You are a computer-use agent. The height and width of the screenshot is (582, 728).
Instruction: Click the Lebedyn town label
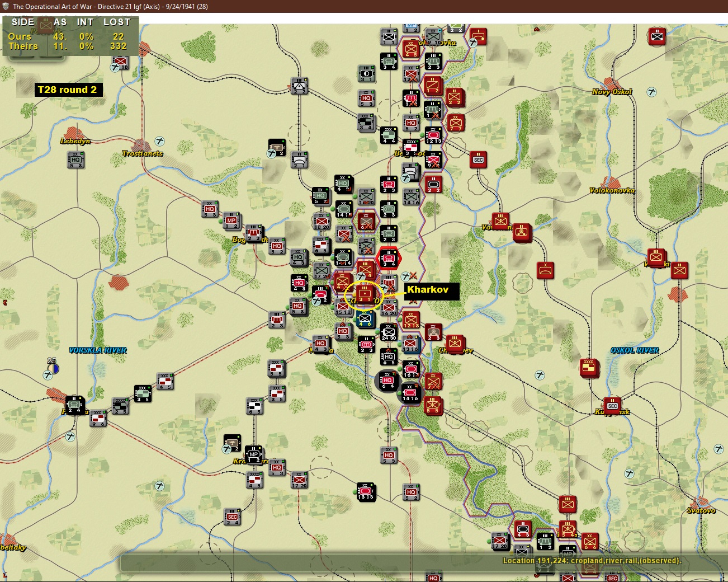tap(75, 141)
